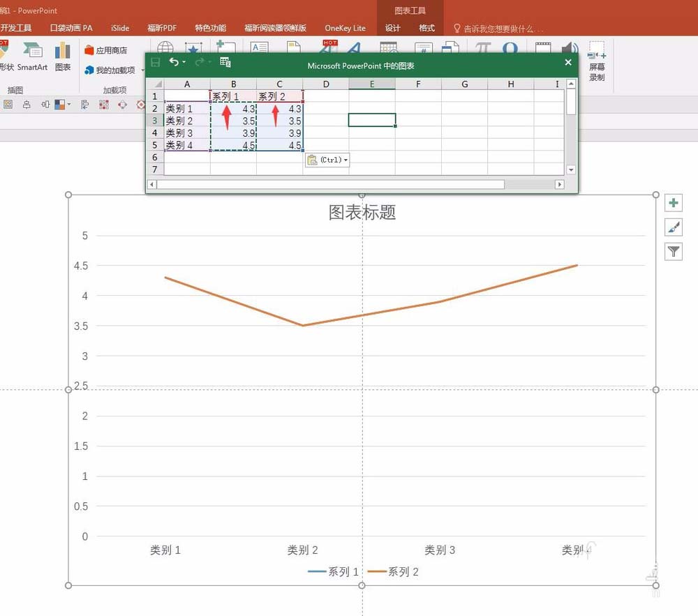Image resolution: width=698 pixels, height=616 pixels.
Task: Click cell A5 containing 类别 4
Action: point(187,145)
